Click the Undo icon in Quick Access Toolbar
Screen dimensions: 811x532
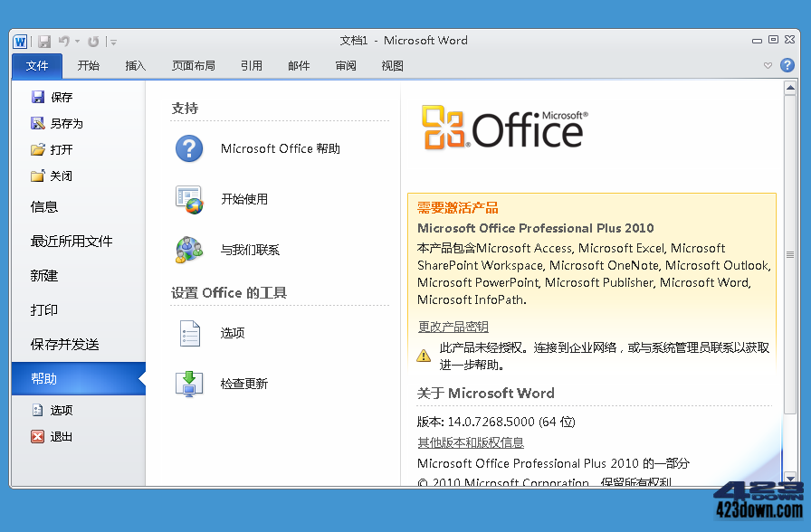64,41
